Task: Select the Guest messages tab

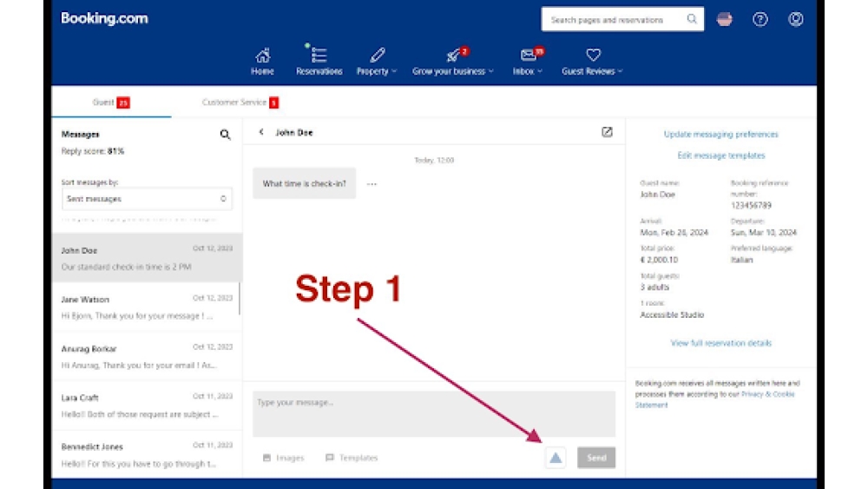Action: (109, 102)
